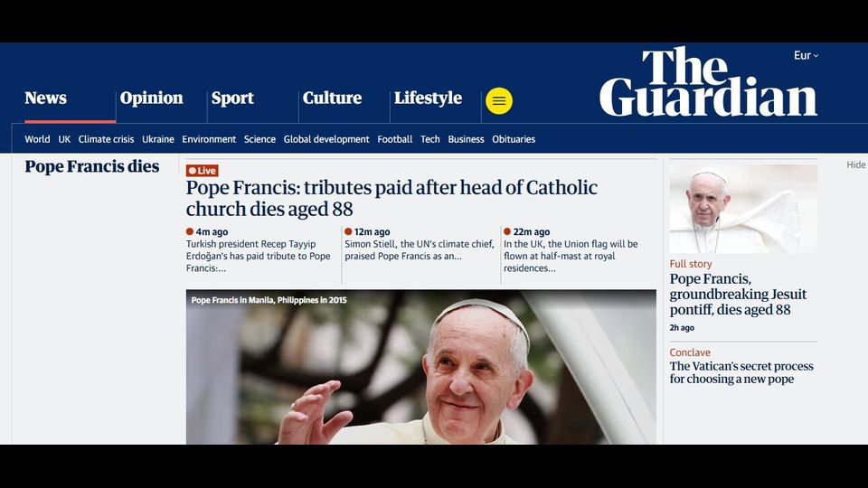Open the Lifestyle section
The image size is (868, 488).
428,98
